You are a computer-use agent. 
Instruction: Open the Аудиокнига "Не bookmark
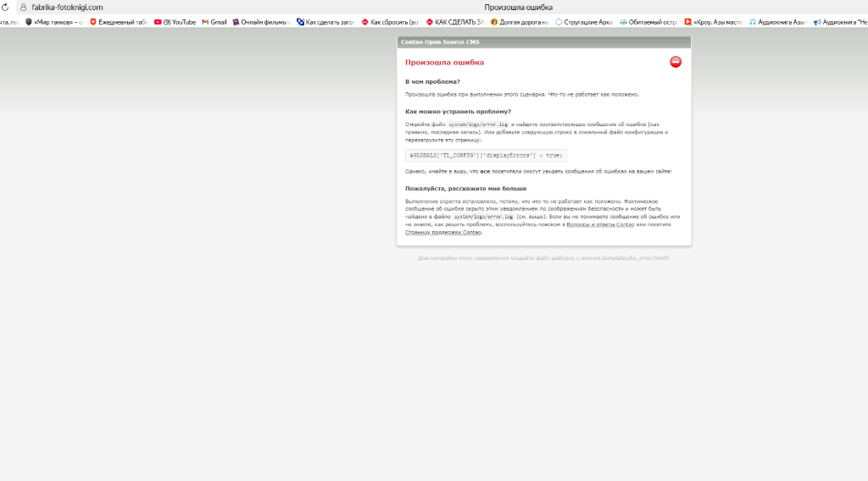pyautogui.click(x=840, y=22)
